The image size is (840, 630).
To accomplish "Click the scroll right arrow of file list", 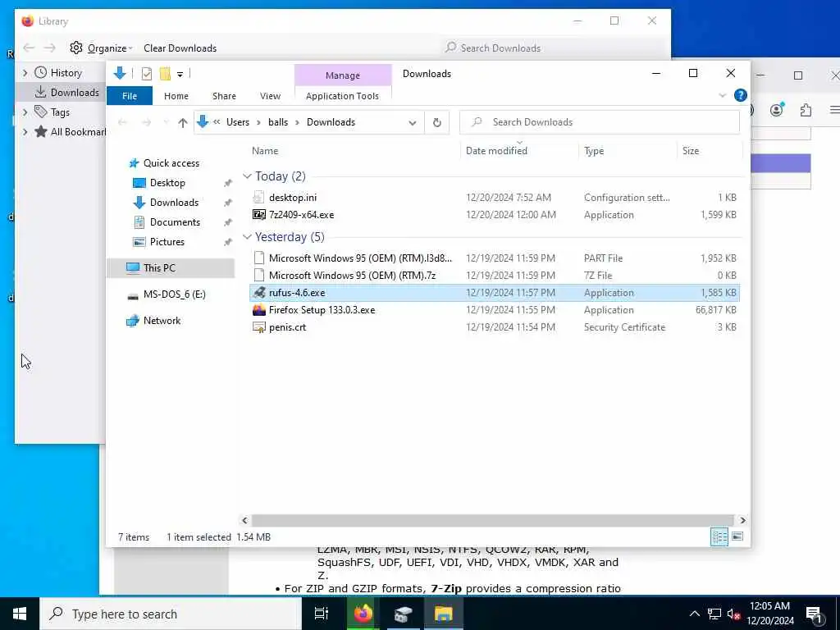I will point(742,520).
